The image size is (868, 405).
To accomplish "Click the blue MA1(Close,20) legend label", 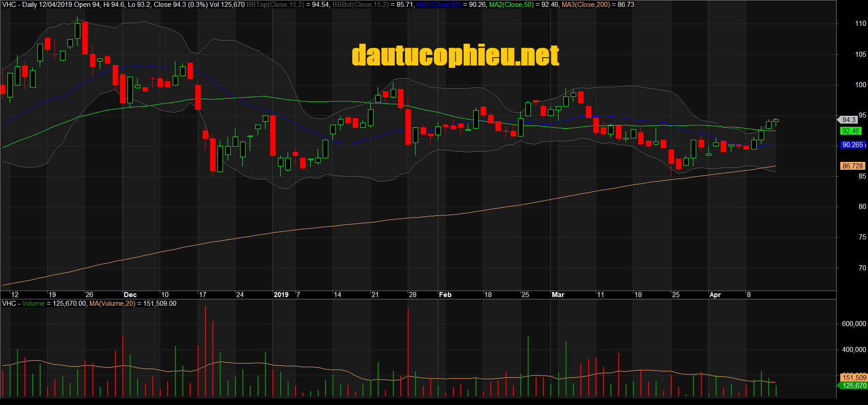I will [438, 5].
